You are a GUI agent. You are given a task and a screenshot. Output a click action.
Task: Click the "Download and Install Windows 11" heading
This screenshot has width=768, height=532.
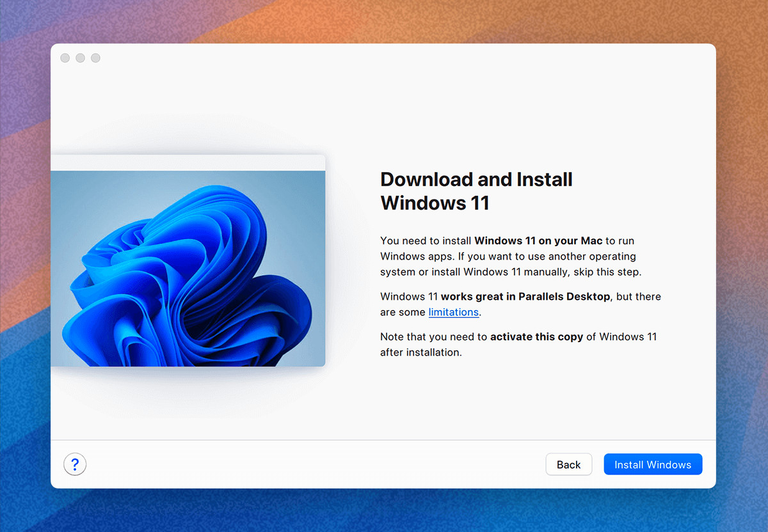click(476, 191)
